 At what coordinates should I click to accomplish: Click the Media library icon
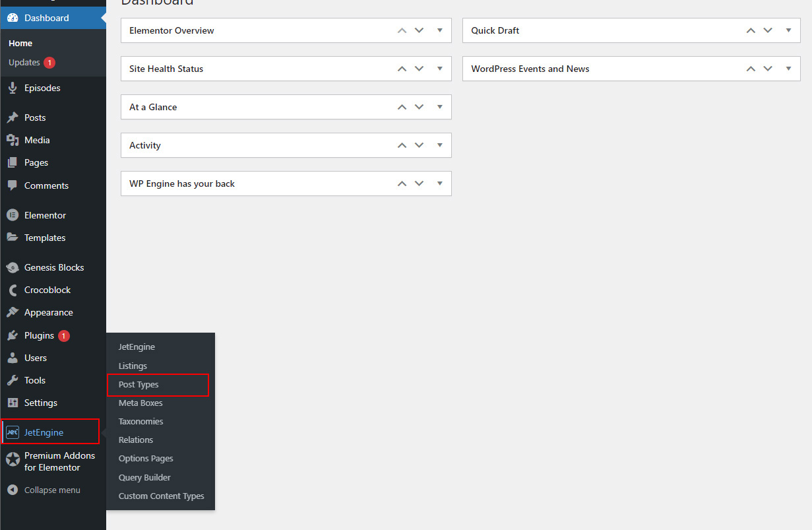pyautogui.click(x=13, y=140)
